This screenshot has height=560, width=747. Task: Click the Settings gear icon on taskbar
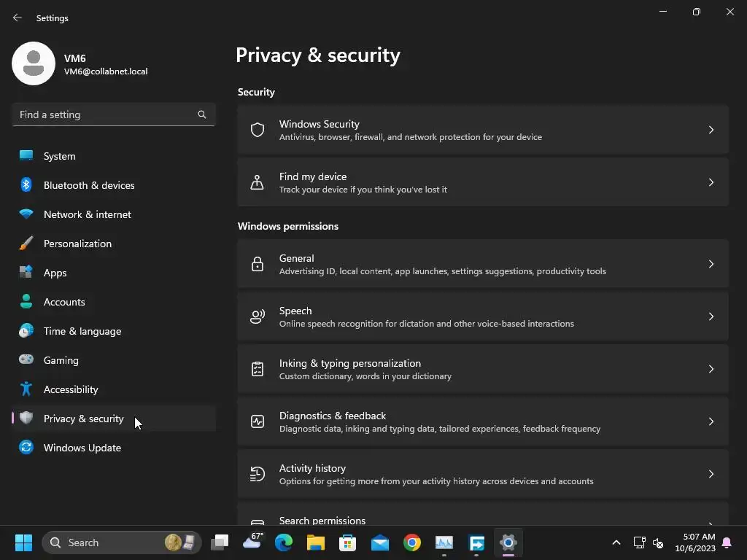508,542
